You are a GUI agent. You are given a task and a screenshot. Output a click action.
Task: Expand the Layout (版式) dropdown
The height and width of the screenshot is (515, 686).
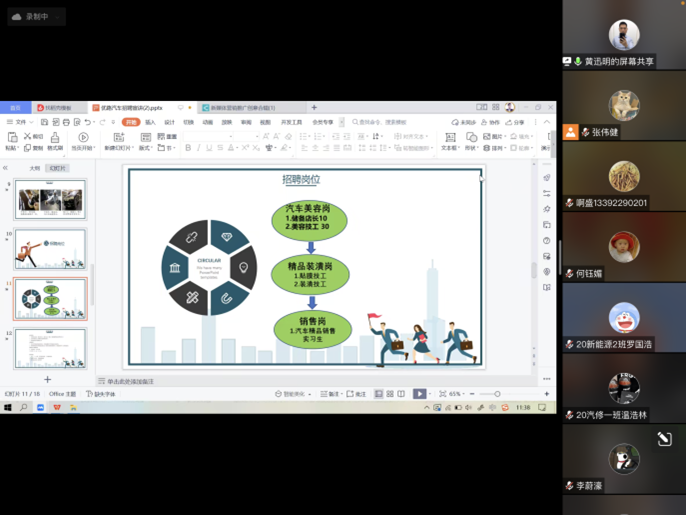145,148
